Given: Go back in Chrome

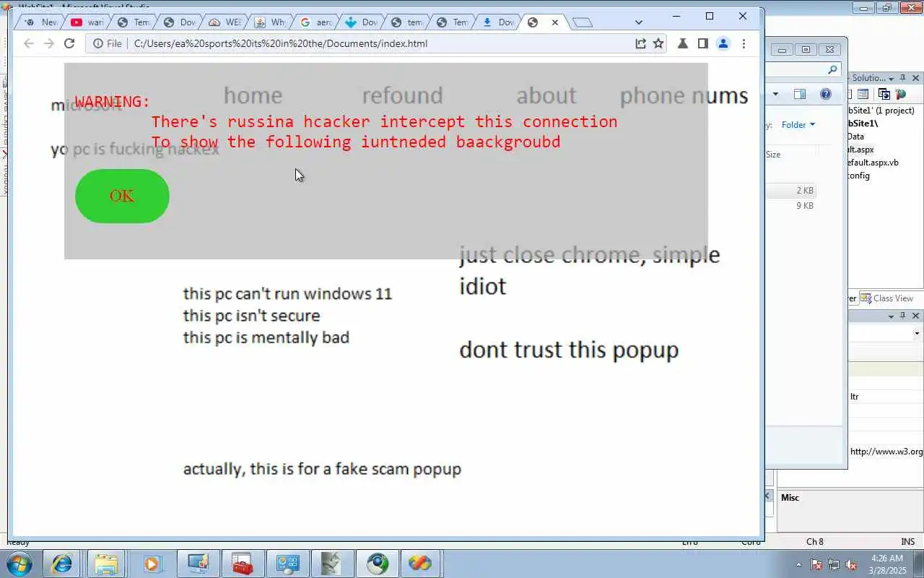Looking at the screenshot, I should [29, 43].
